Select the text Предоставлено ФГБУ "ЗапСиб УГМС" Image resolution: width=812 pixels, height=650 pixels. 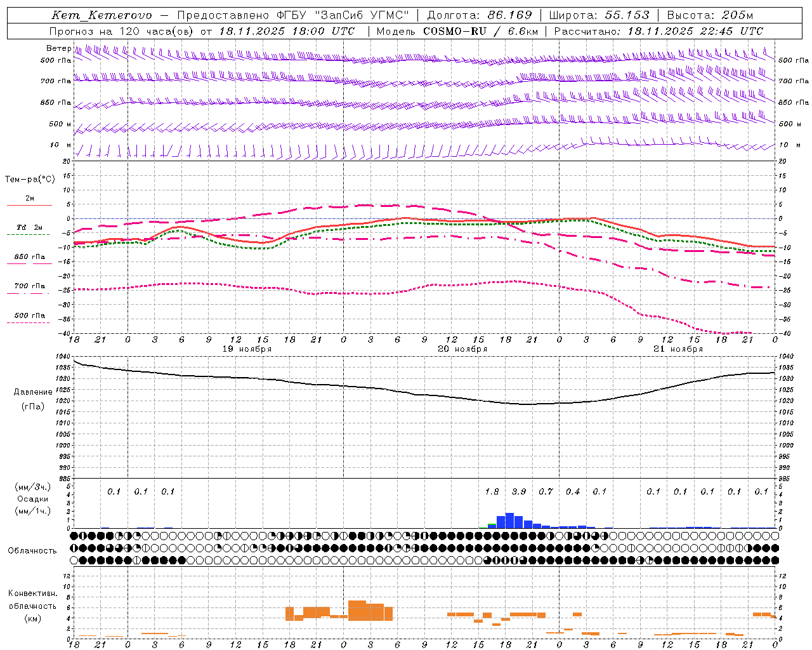(293, 15)
